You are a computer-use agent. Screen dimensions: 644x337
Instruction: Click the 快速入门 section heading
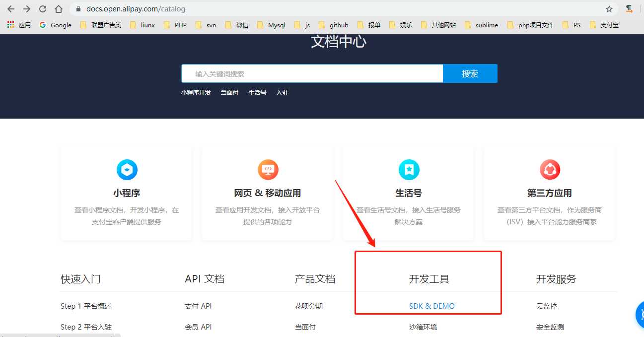click(x=81, y=279)
